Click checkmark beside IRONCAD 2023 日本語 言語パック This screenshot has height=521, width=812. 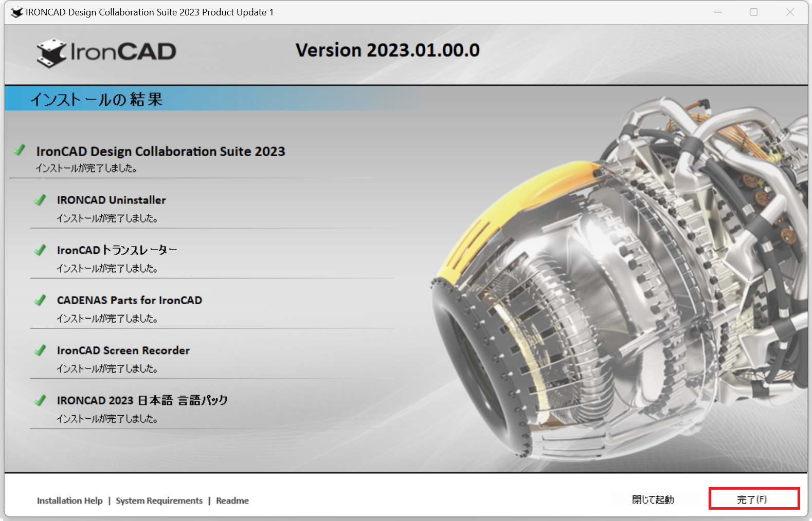click(x=40, y=400)
